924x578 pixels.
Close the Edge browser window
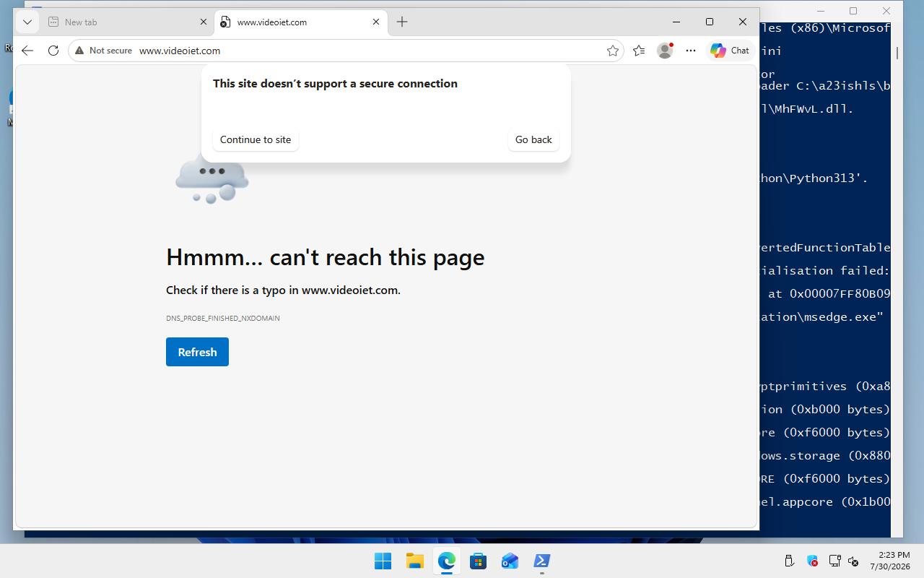point(743,22)
